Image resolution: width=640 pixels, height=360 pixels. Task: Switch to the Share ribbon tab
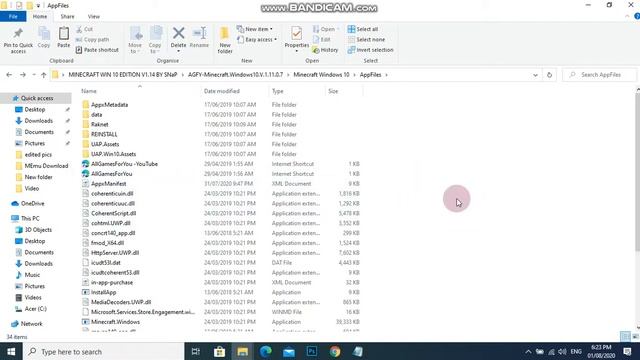pyautogui.click(x=67, y=16)
